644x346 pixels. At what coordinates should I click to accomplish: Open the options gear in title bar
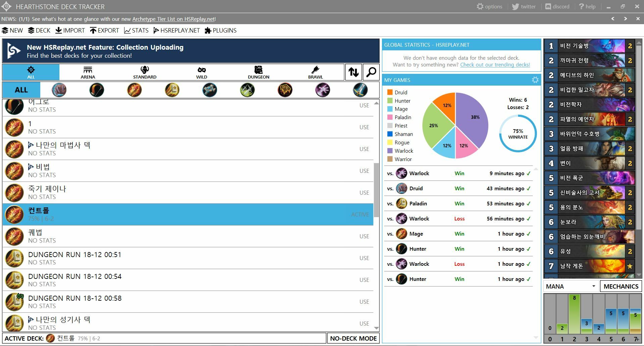click(x=489, y=6)
